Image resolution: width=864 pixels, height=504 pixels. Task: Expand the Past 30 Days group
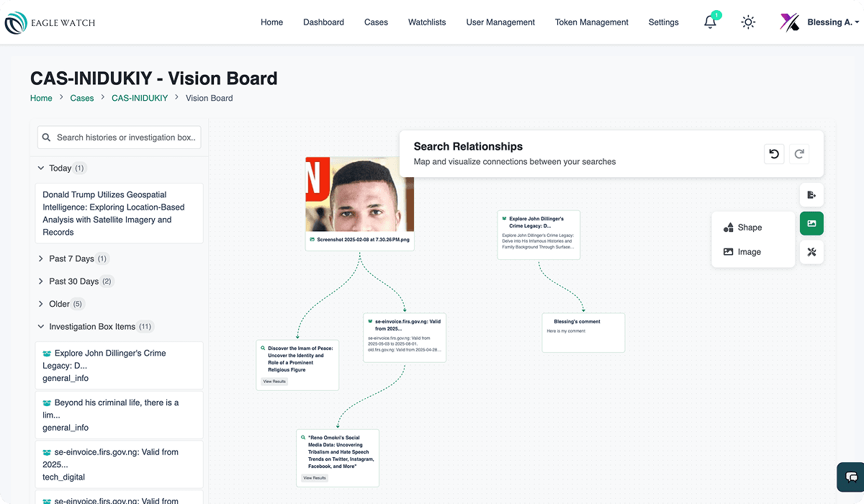[x=41, y=282]
